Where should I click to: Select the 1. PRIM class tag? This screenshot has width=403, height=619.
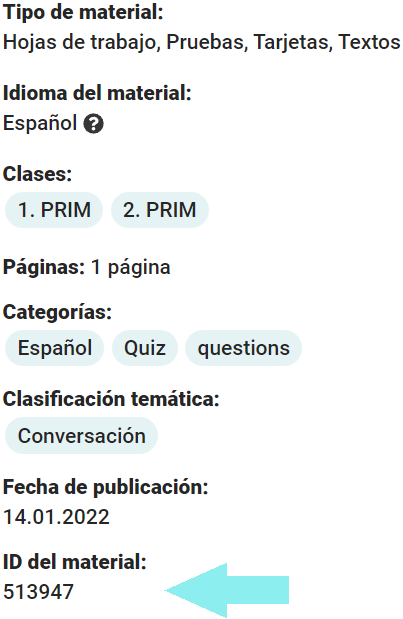[x=54, y=210]
